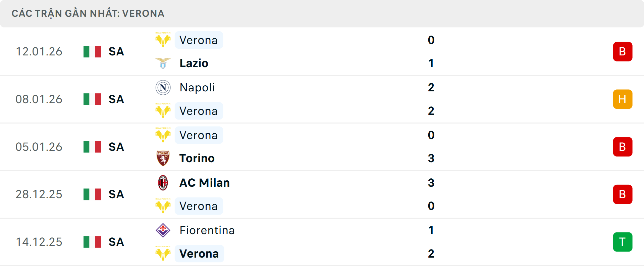Open the AC Milan team link
The width and height of the screenshot is (644, 266).
(x=205, y=183)
